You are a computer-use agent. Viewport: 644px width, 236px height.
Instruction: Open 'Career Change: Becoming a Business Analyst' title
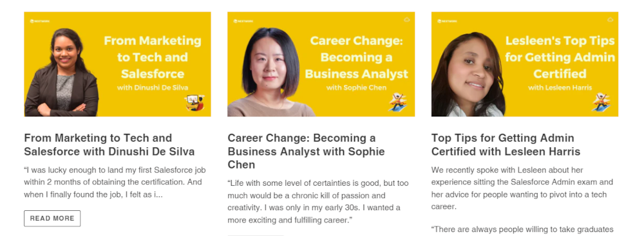tap(306, 151)
